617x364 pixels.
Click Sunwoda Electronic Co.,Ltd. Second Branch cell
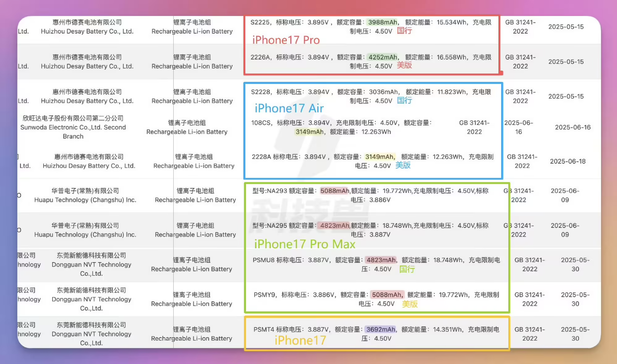pos(73,127)
